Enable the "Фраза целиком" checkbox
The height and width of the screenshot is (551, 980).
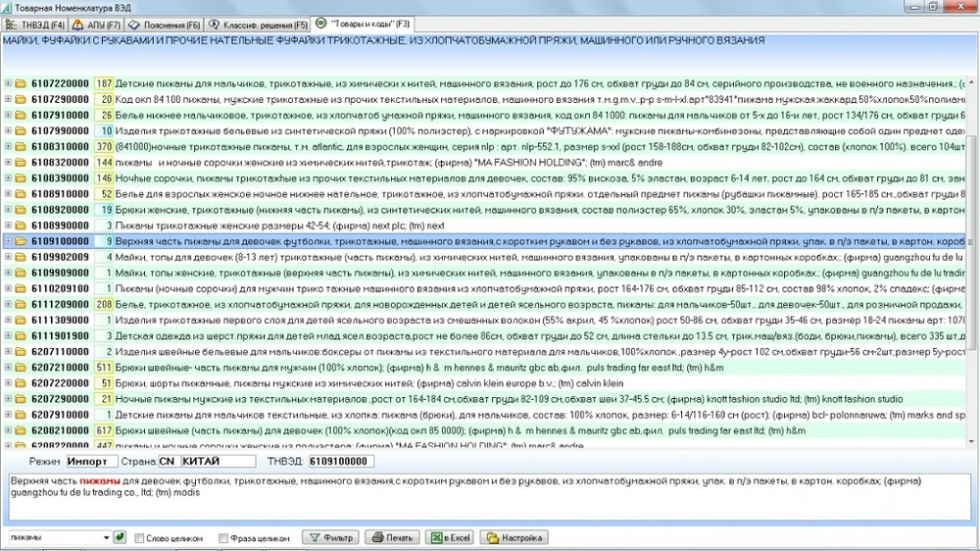223,538
